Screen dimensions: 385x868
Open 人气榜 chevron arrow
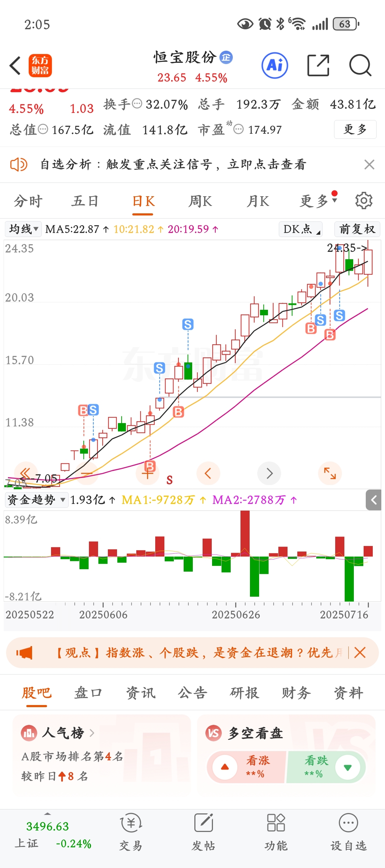[92, 732]
